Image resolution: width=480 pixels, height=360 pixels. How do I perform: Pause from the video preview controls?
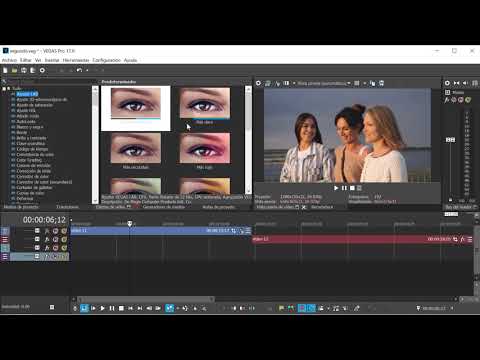coord(344,188)
